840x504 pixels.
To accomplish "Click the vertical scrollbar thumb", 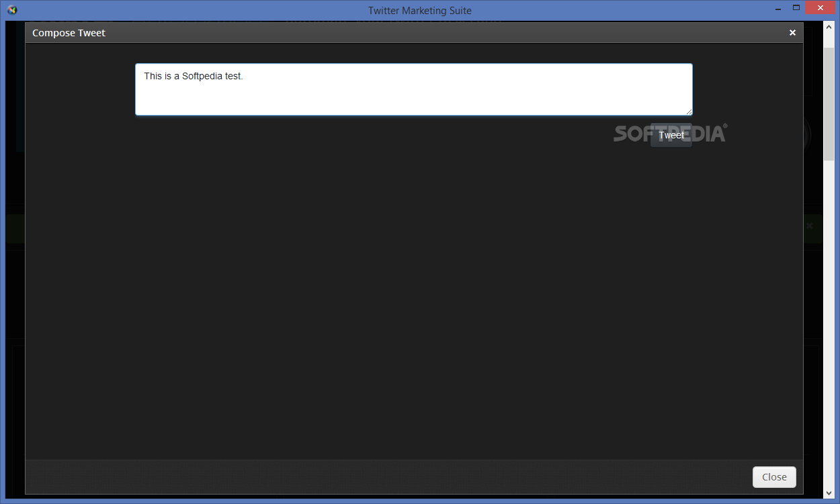I will 829,104.
